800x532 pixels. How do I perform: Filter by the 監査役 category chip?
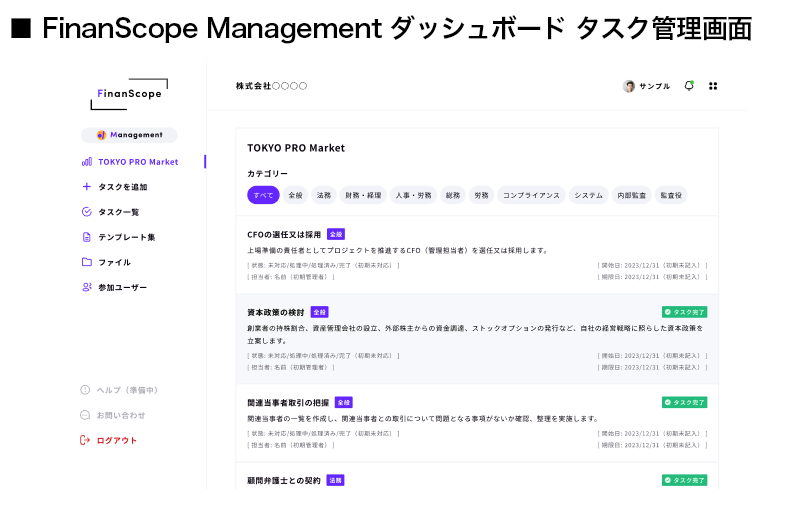pos(671,195)
